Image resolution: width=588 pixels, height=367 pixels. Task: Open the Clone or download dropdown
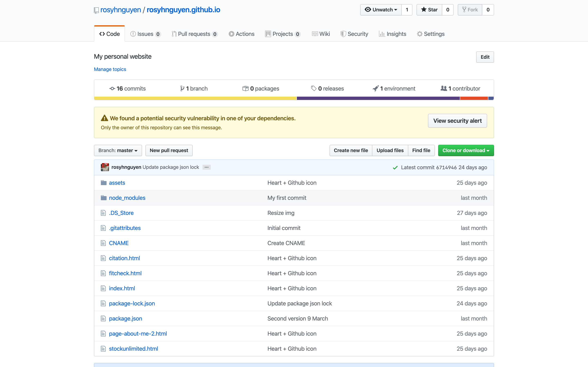[465, 150]
